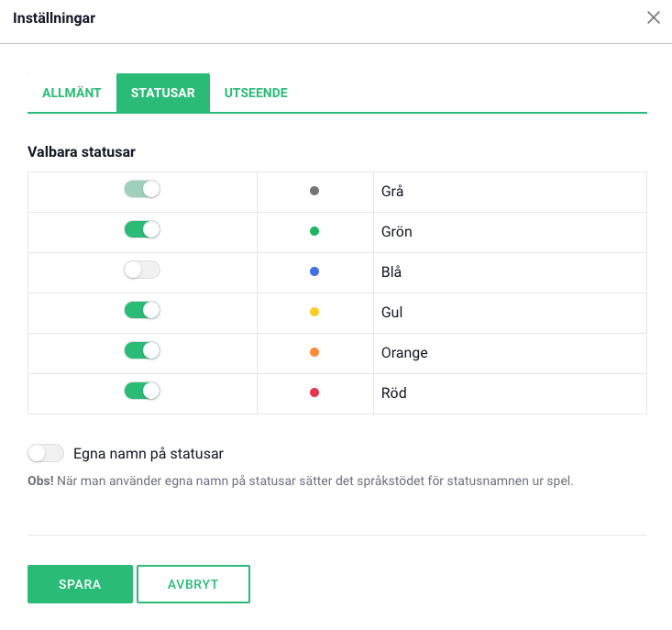Switch to the Utseende tab

256,93
